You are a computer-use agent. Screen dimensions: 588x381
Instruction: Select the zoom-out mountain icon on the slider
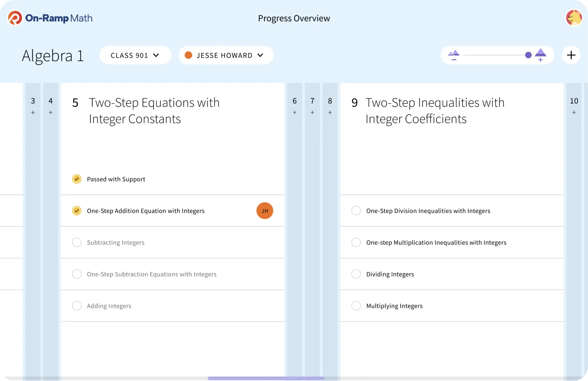tap(454, 55)
